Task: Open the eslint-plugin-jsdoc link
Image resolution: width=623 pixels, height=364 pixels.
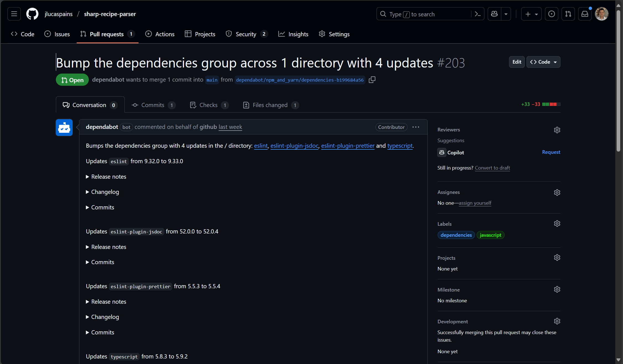Action: 294,146
